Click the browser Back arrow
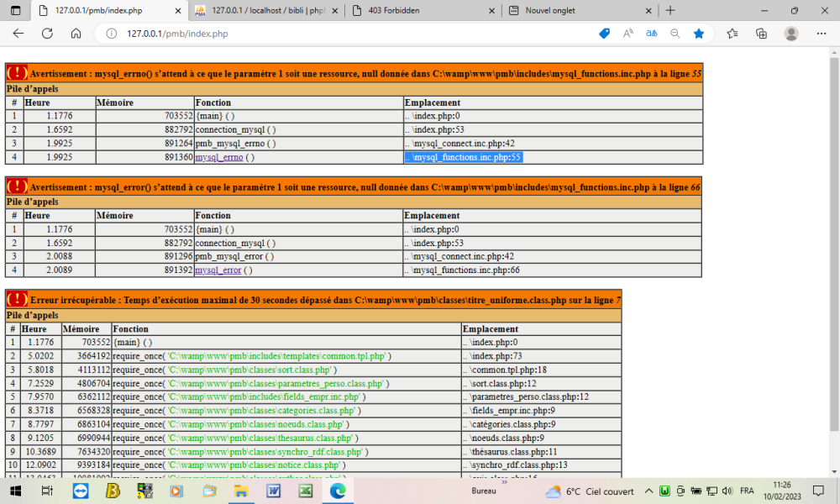The image size is (840, 504). pyautogui.click(x=18, y=34)
